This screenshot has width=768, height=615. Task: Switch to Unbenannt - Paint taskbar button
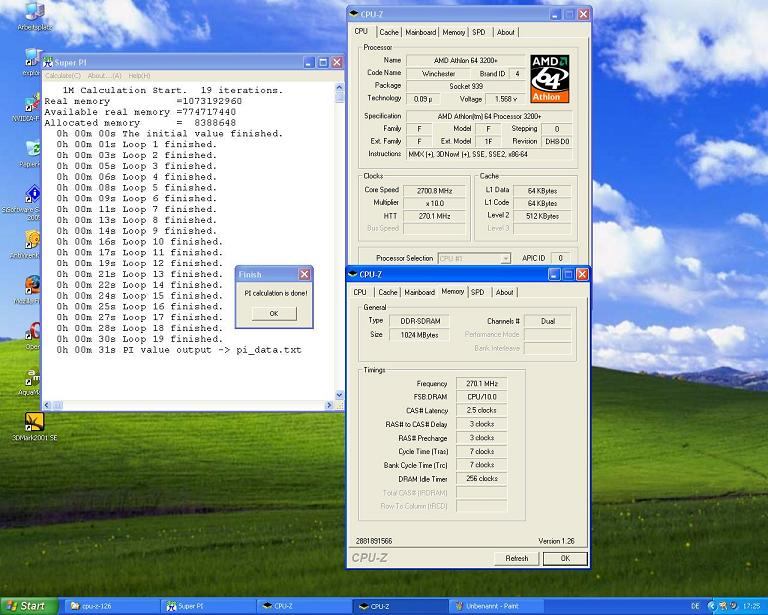498,606
